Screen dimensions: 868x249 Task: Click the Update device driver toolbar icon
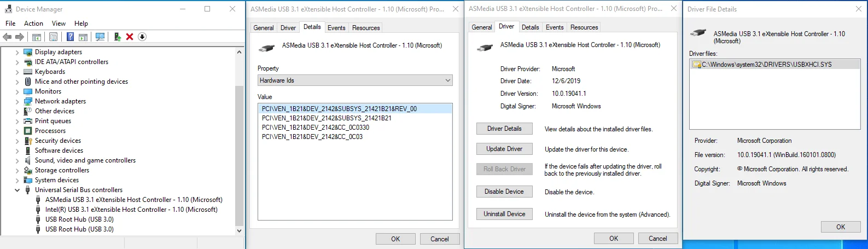117,37
